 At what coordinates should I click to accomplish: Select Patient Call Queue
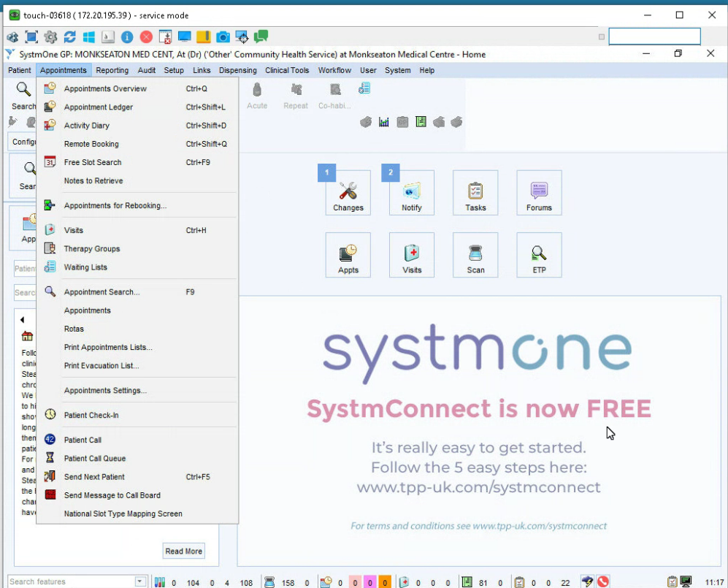coord(137,459)
